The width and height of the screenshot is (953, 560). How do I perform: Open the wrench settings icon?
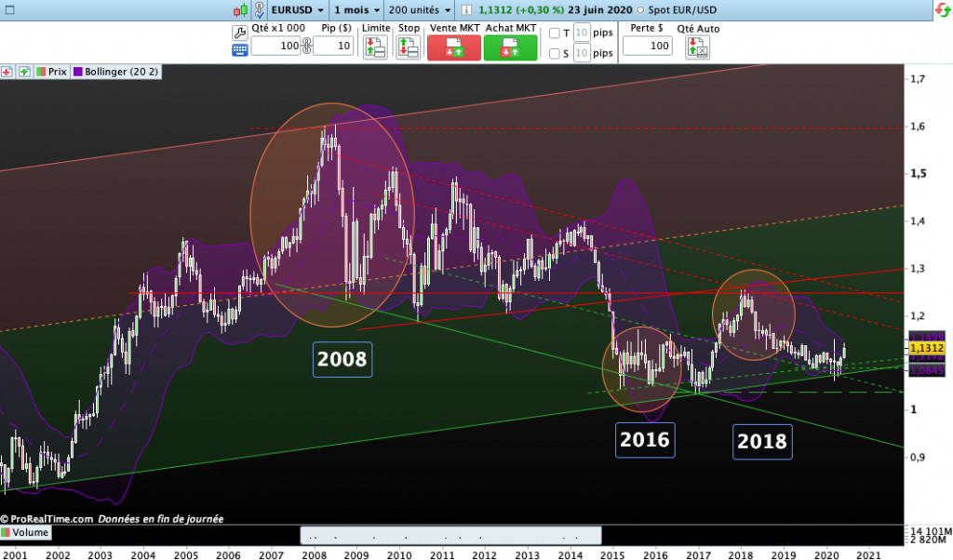(x=239, y=33)
